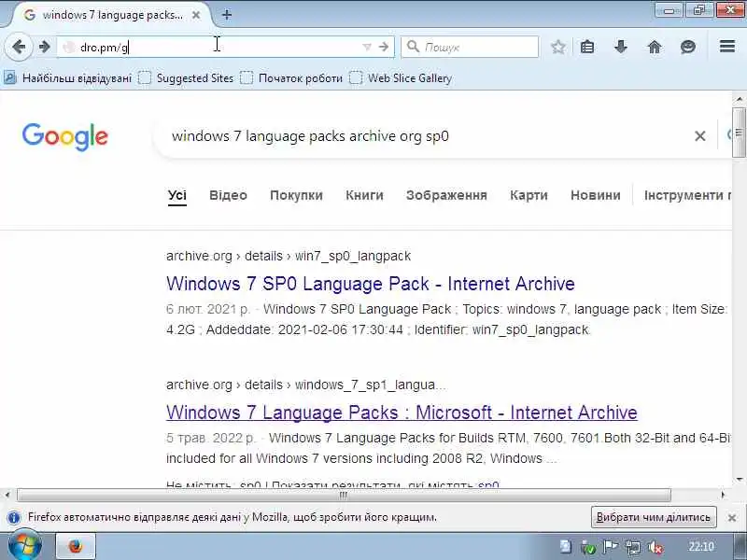
Task: Open the 'Інструменти' search tools
Action: (687, 195)
